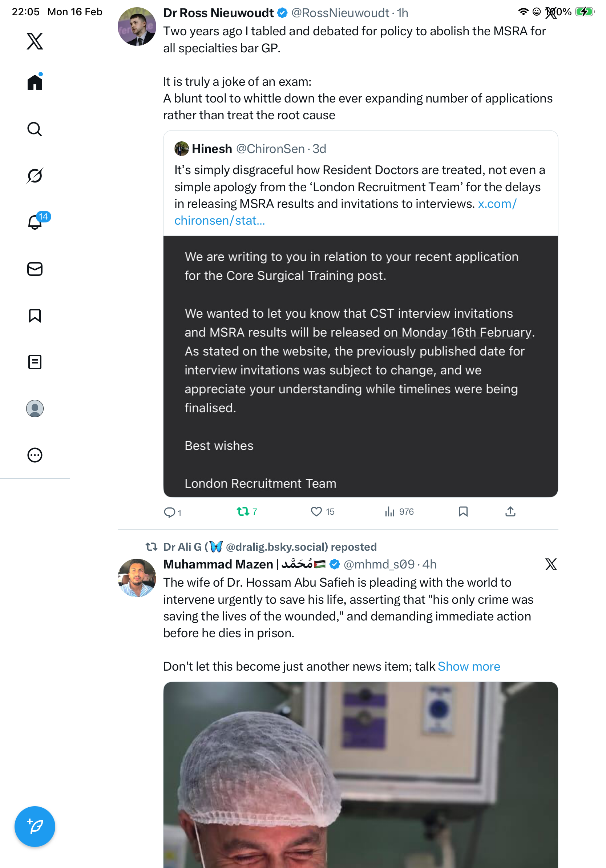Share Dr Ross Nieuwoudt's post
This screenshot has height=868, width=606.
tap(510, 511)
